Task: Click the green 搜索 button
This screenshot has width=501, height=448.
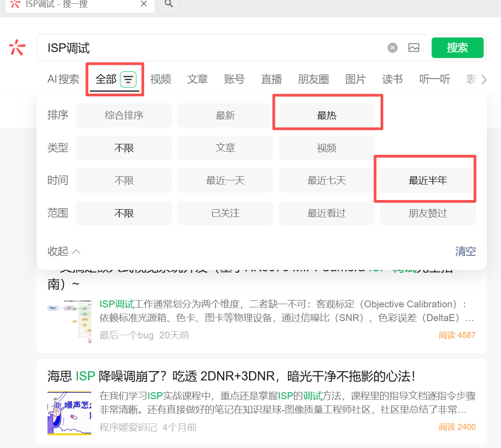Action: [457, 47]
